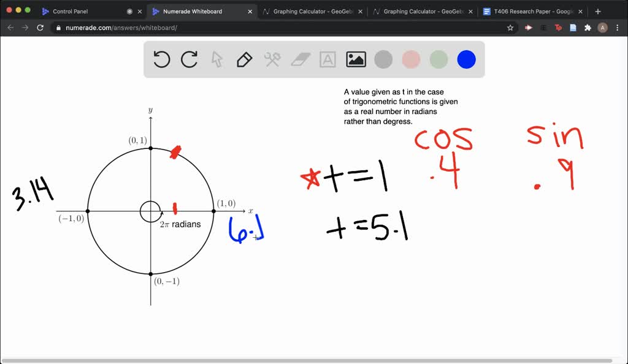Switch to first Graphing Calculator GeoGebra tab

point(307,11)
